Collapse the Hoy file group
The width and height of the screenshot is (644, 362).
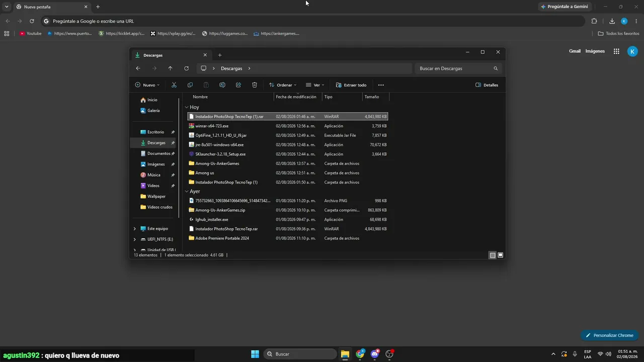(x=187, y=107)
